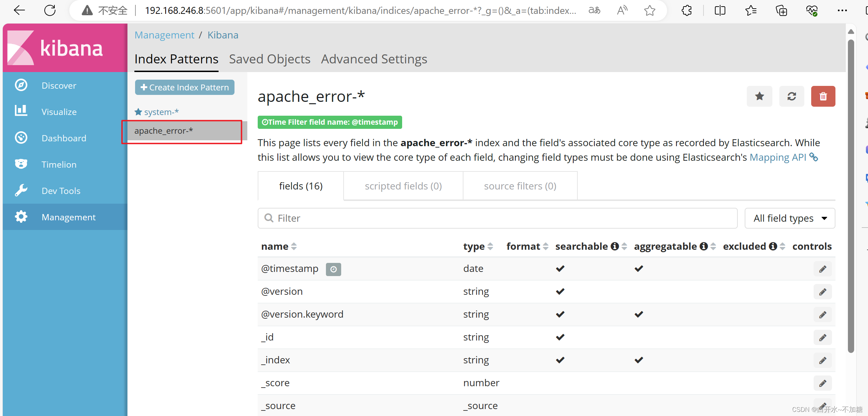868x416 pixels.
Task: Click the searchable column info icon
Action: point(615,246)
